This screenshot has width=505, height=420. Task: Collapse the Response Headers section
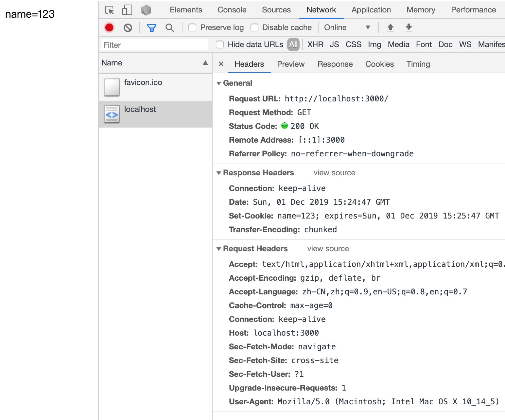pos(219,173)
